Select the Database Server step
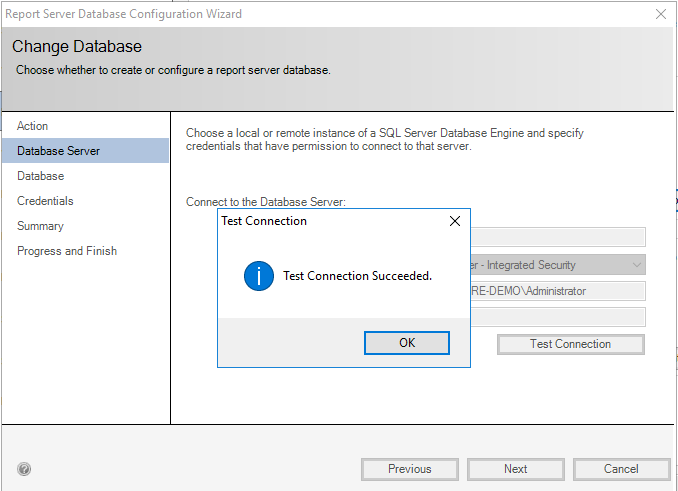Viewport: 678px width, 491px height. coord(58,151)
